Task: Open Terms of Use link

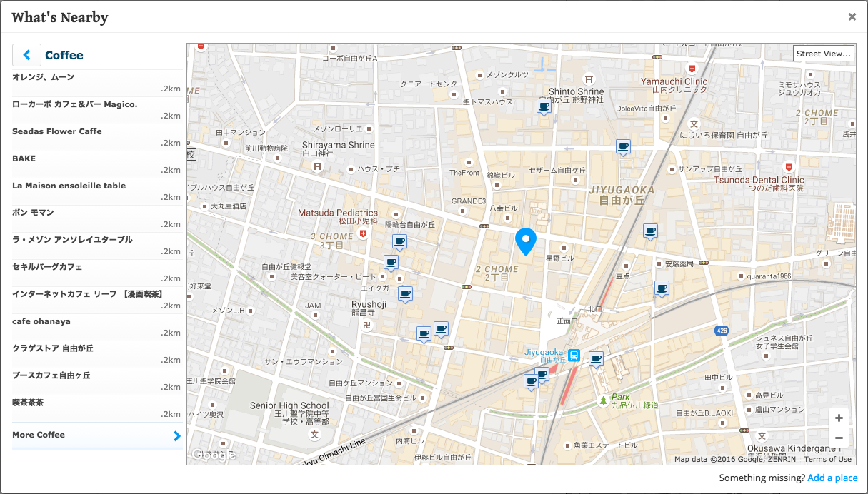Action: (x=827, y=459)
